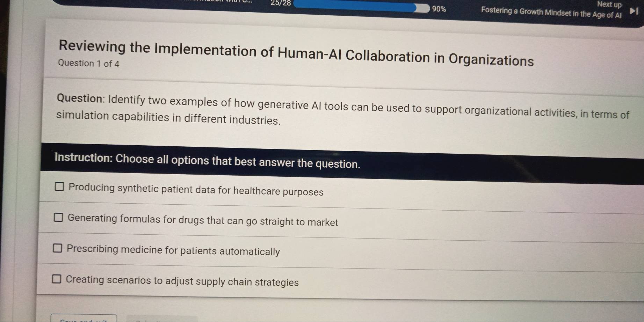Open 'Fostering a Growth Mindset in the Age of AI'
Image resolution: width=644 pixels, height=322 pixels.
pyautogui.click(x=551, y=14)
